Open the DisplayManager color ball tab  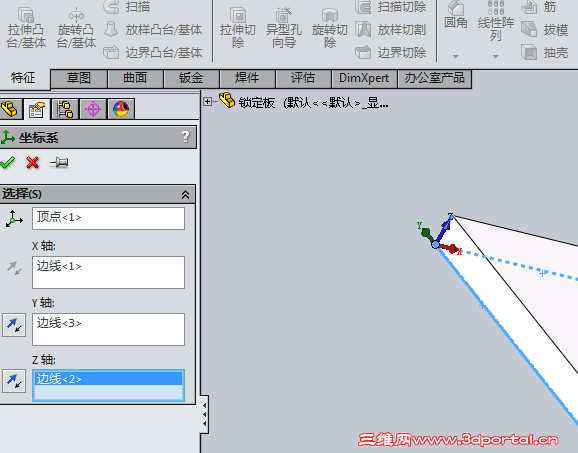[121, 109]
